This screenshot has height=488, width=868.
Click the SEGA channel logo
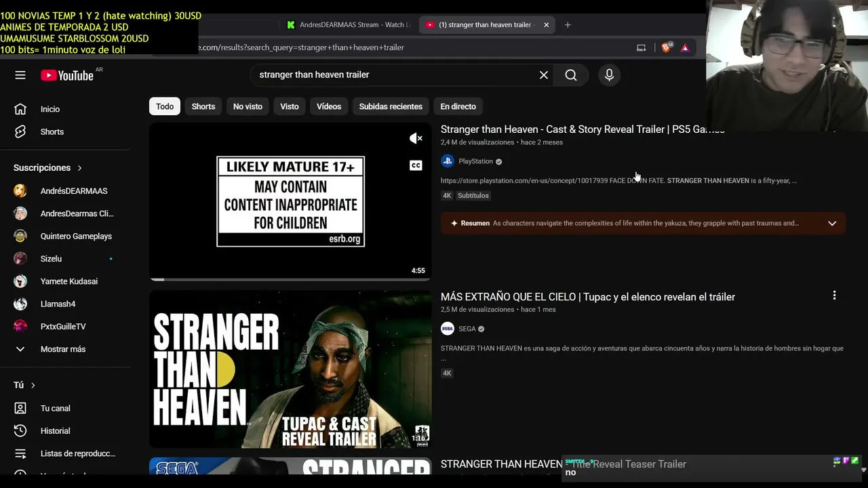(x=447, y=329)
